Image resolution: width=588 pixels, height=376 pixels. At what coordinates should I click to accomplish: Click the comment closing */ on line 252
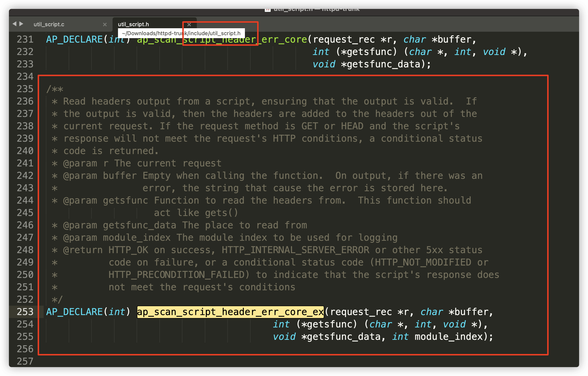click(57, 299)
